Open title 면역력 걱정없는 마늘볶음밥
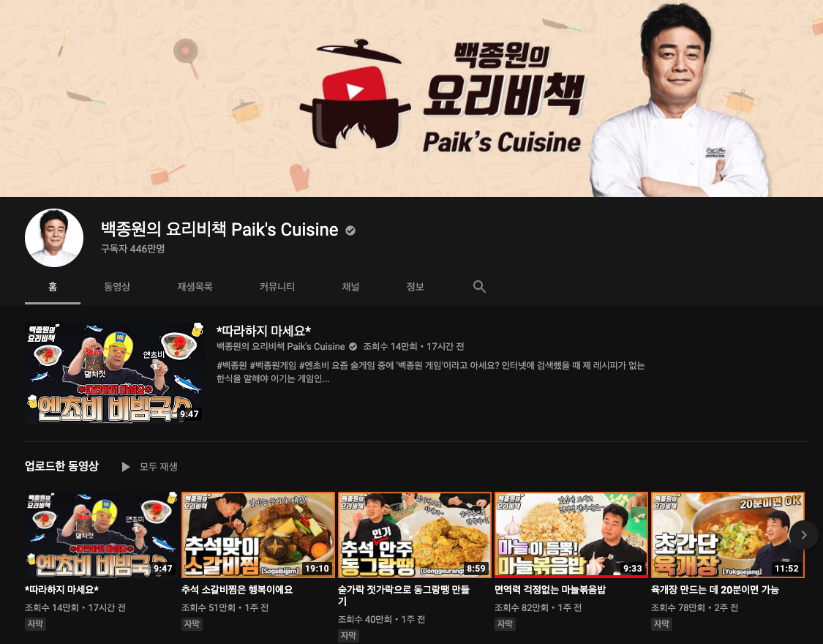The height and width of the screenshot is (644, 823). (550, 589)
